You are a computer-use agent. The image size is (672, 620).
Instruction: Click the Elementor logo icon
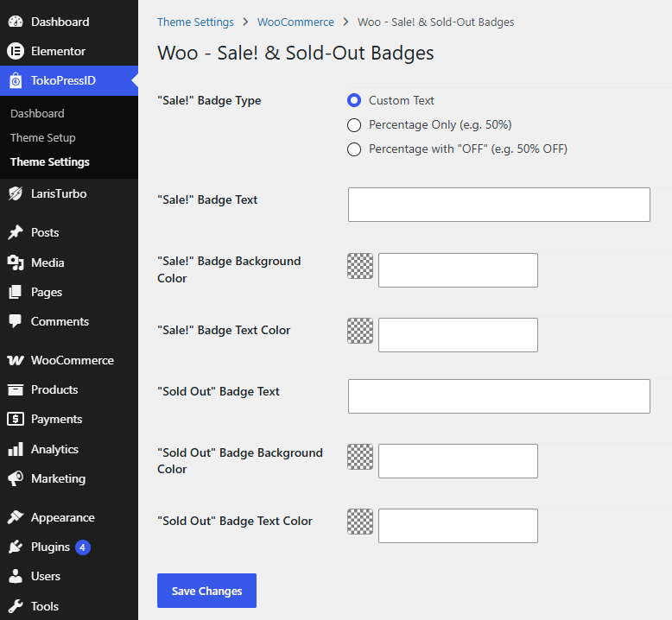(16, 52)
